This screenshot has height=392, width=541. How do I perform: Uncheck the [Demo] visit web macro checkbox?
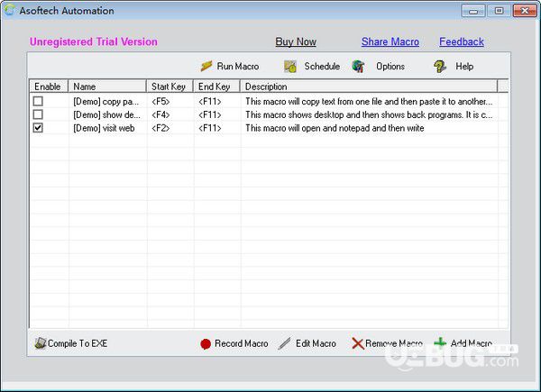click(x=38, y=128)
